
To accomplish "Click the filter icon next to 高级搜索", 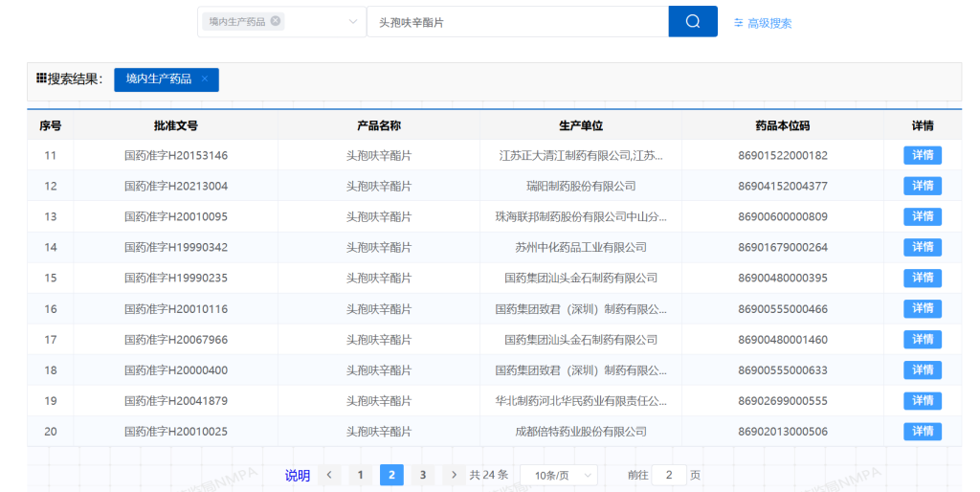I will [738, 23].
